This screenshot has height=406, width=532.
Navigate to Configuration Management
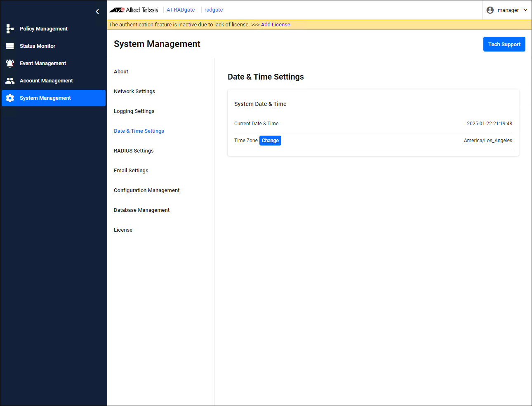[146, 190]
